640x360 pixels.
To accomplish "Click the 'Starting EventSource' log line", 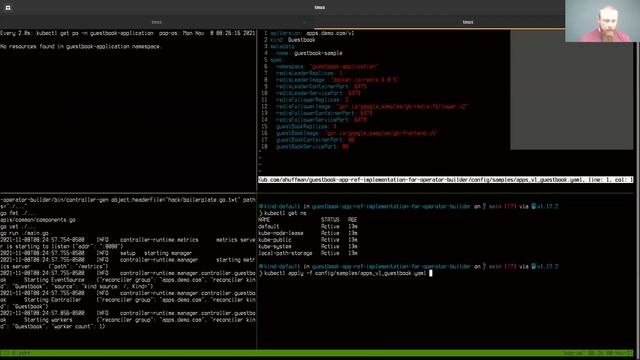I will click(128, 280).
